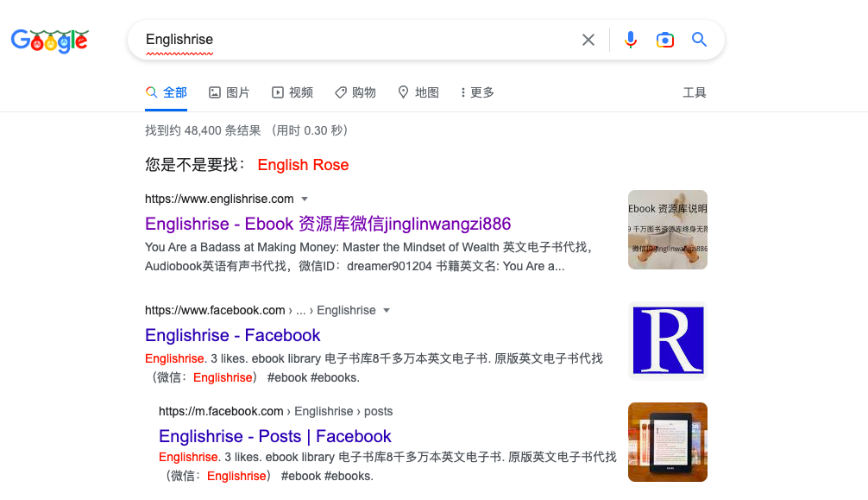The image size is (868, 500).
Task: Click the Google logo
Action: coord(50,41)
